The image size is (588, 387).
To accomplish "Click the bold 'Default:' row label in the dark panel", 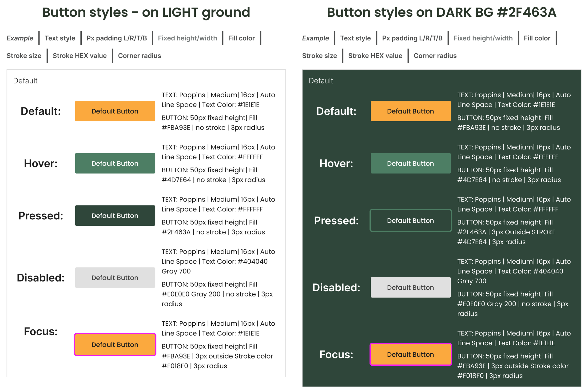I will pos(337,111).
